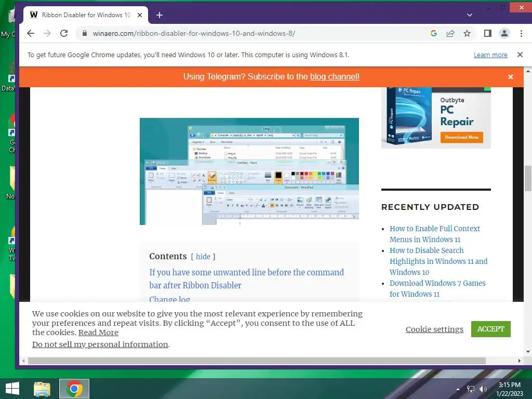Click the taskbar clock showing 3:15 PM
This screenshot has width=532, height=399.
point(509,389)
